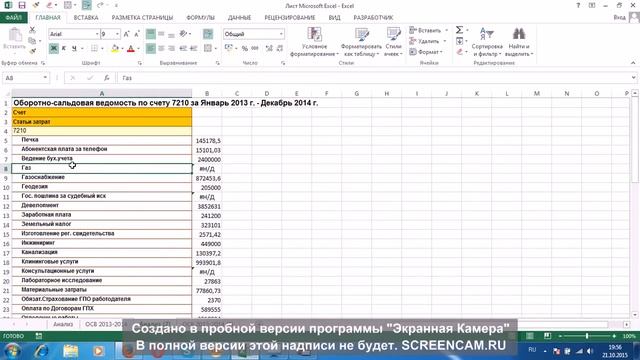Decrease font size with smaller A icon
Screen dimensions: 640x360
tap(137, 34)
